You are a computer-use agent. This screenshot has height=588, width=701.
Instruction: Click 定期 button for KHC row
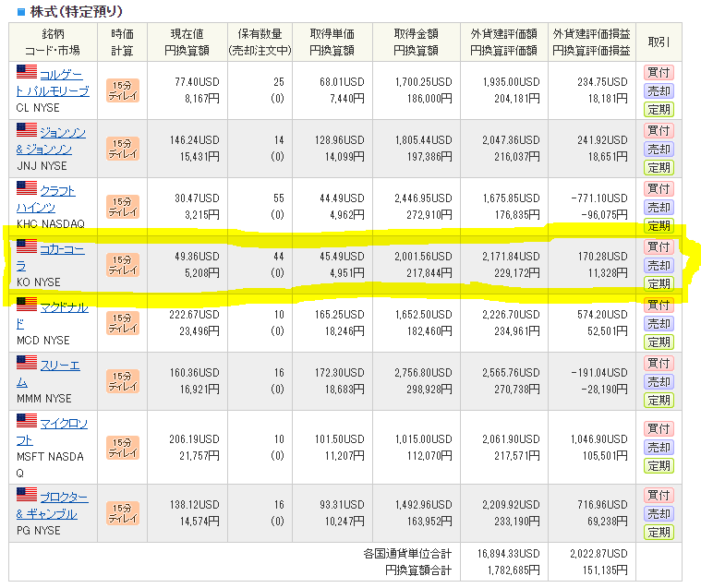pos(659,225)
